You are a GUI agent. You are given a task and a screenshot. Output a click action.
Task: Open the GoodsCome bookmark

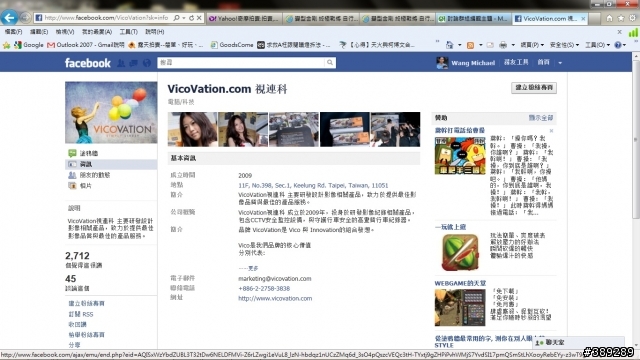click(x=232, y=45)
